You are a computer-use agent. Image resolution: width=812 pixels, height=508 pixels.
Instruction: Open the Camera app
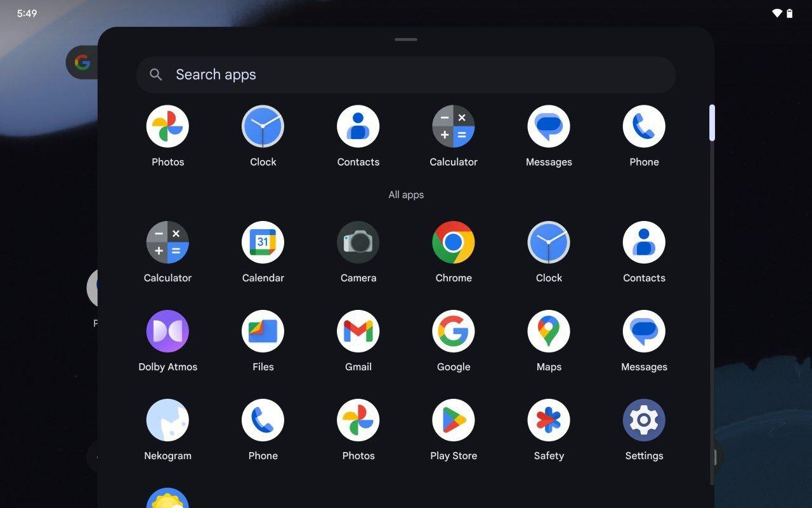[358, 242]
